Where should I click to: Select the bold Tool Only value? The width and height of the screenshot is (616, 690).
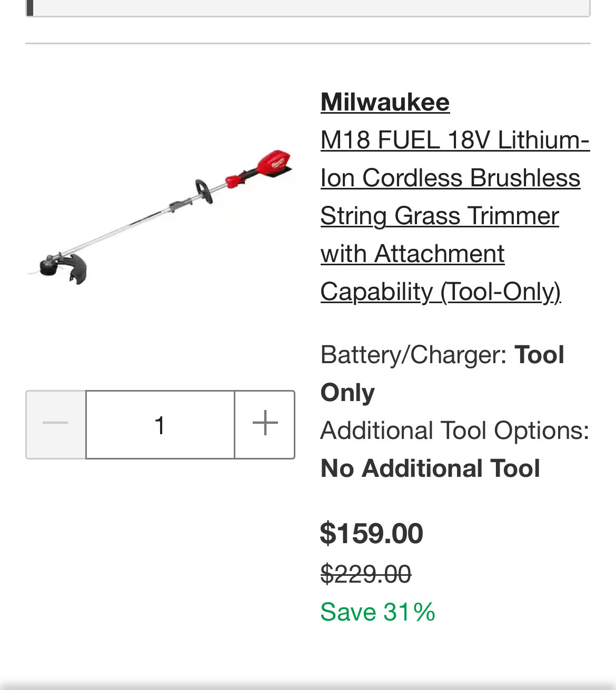(x=442, y=374)
